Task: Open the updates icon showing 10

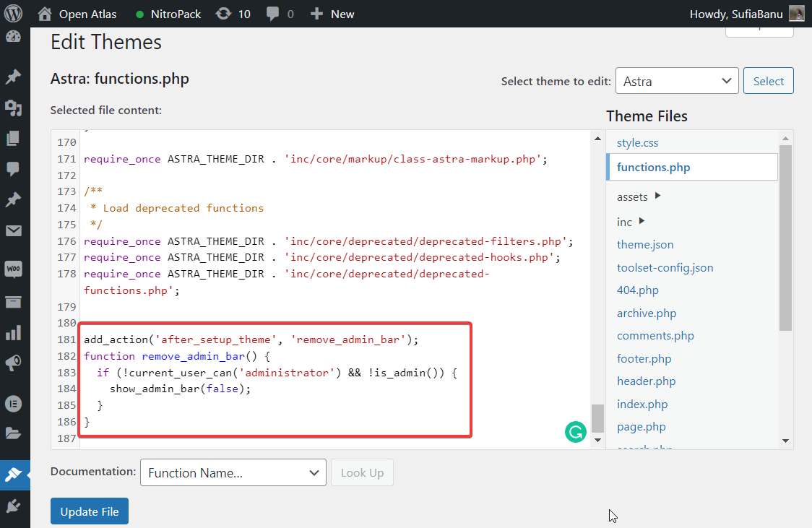Action: [233, 14]
